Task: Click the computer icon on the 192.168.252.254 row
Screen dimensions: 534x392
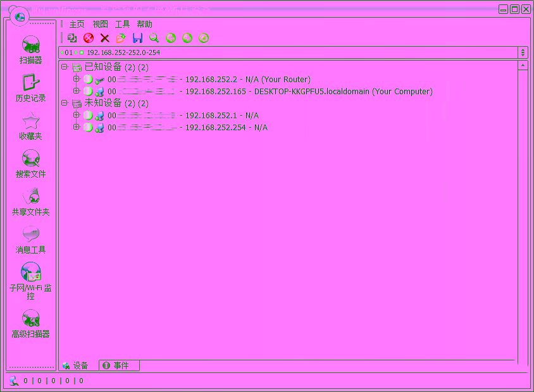Action: point(99,128)
